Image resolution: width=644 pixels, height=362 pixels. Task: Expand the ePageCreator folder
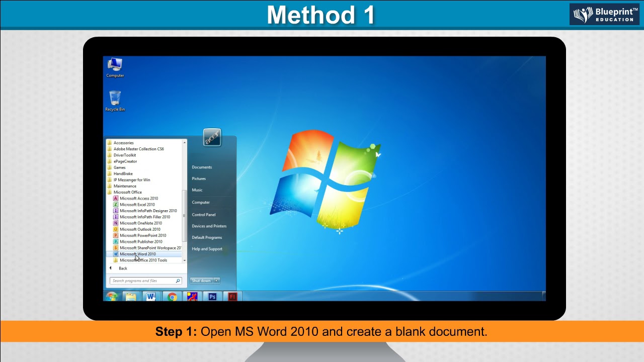[122, 161]
